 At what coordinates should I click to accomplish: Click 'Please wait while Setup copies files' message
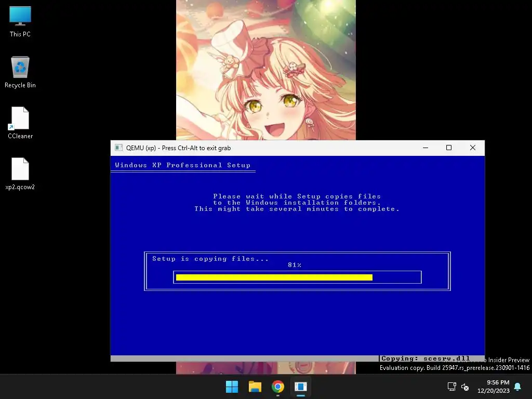[x=297, y=196]
